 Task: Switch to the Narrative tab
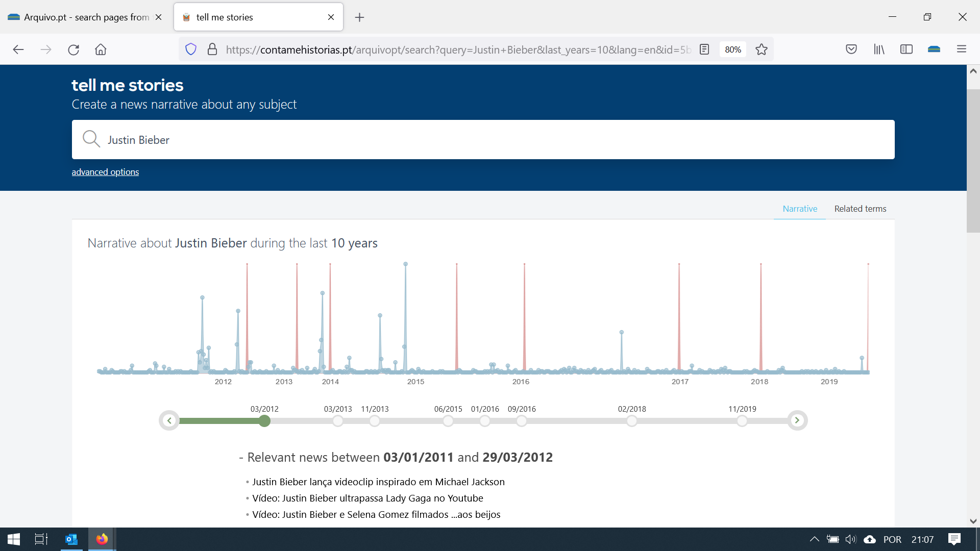point(800,209)
